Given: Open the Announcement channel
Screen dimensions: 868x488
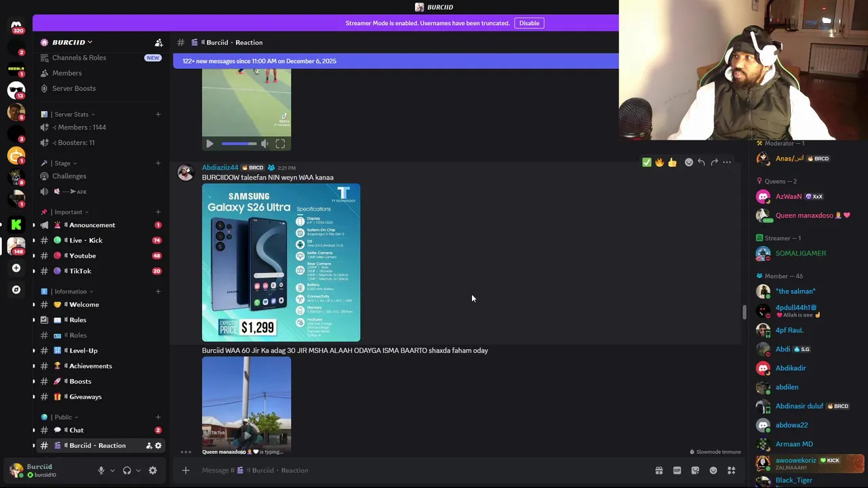Looking at the screenshot, I should [x=100, y=225].
